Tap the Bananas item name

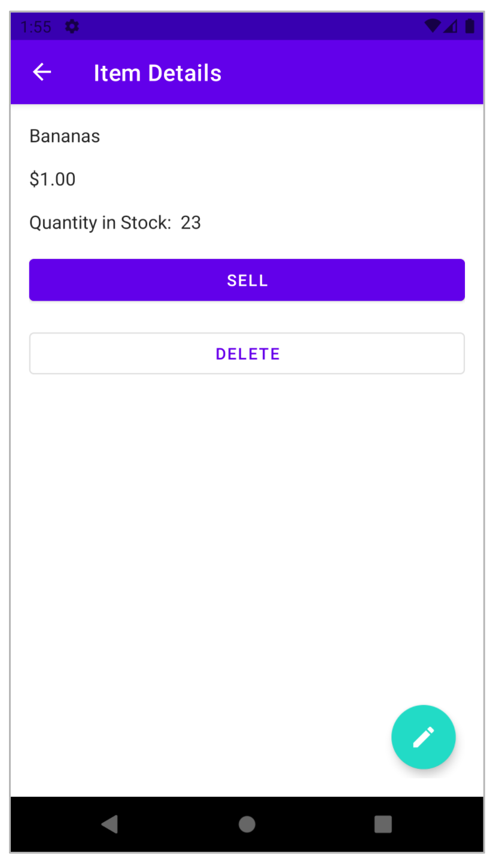pyautogui.click(x=65, y=136)
